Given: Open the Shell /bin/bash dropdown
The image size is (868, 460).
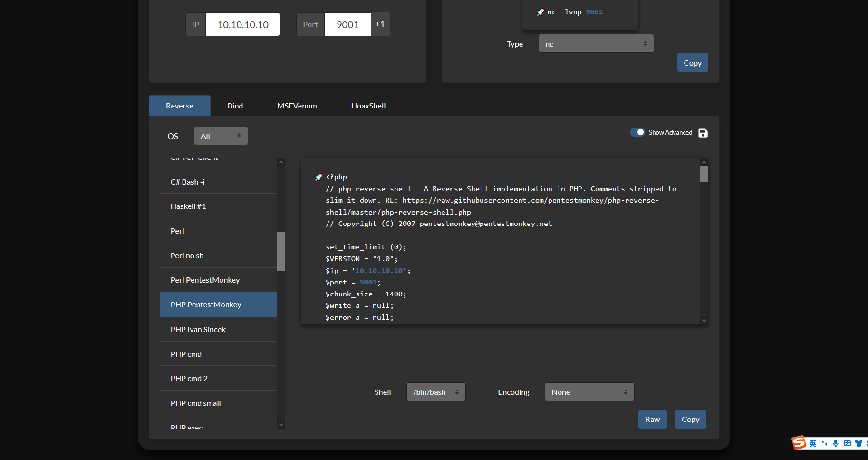Looking at the screenshot, I should (x=436, y=392).
